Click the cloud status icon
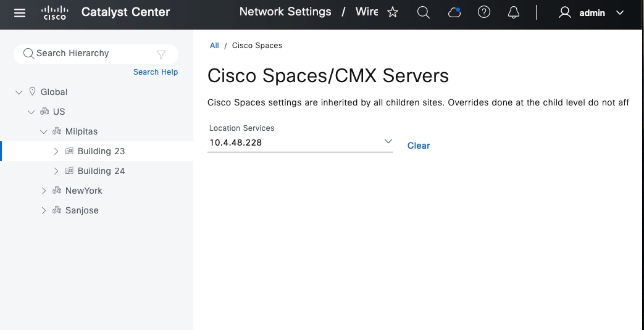This screenshot has width=644, height=330. [454, 12]
